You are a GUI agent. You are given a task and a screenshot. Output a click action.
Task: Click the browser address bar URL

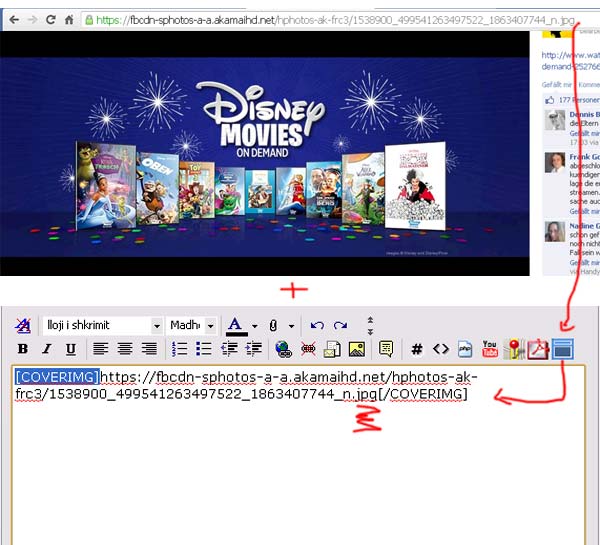pos(335,20)
